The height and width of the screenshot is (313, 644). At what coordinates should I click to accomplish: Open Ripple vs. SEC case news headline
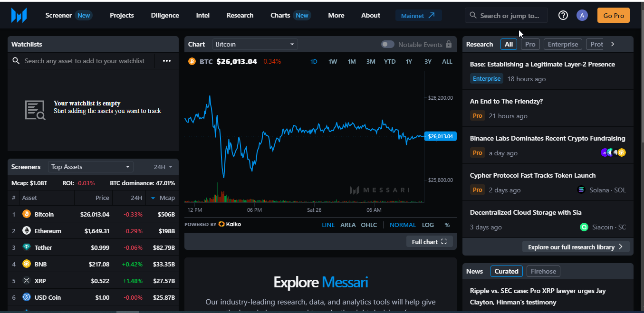point(538,296)
